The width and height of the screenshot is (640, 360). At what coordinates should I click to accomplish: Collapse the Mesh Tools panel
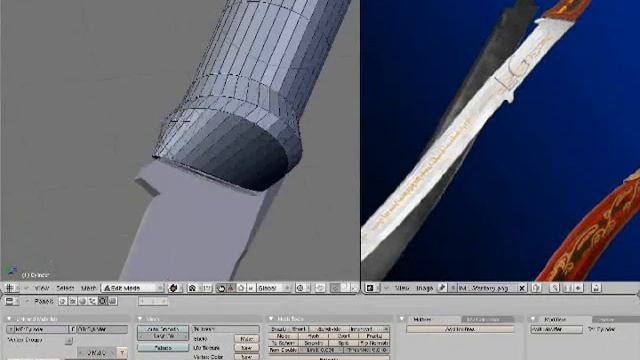pos(271,319)
